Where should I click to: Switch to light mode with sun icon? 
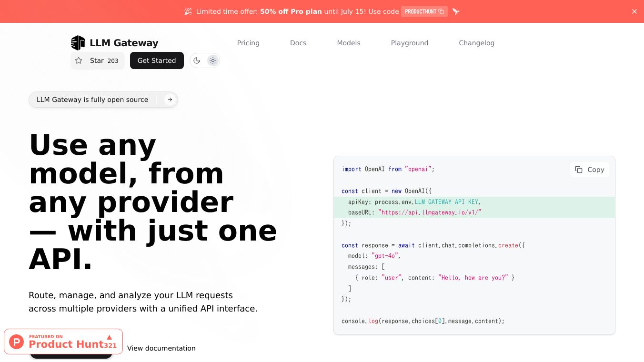[213, 60]
